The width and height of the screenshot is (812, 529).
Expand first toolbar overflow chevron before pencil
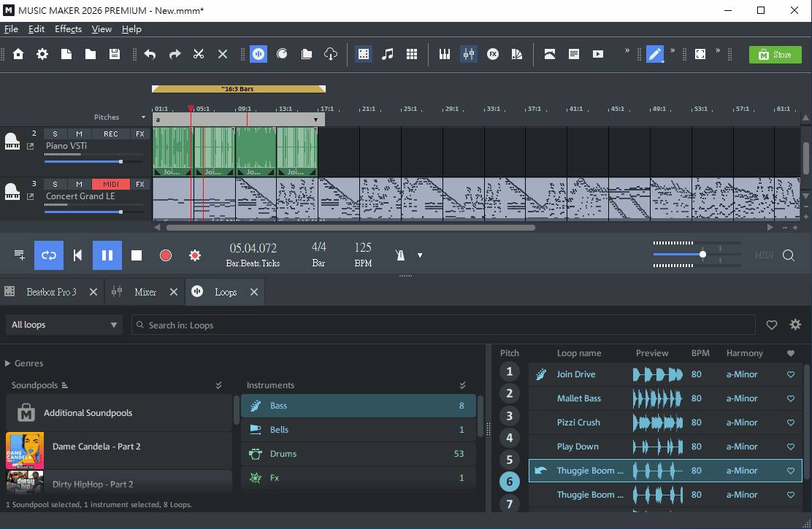[x=627, y=50]
